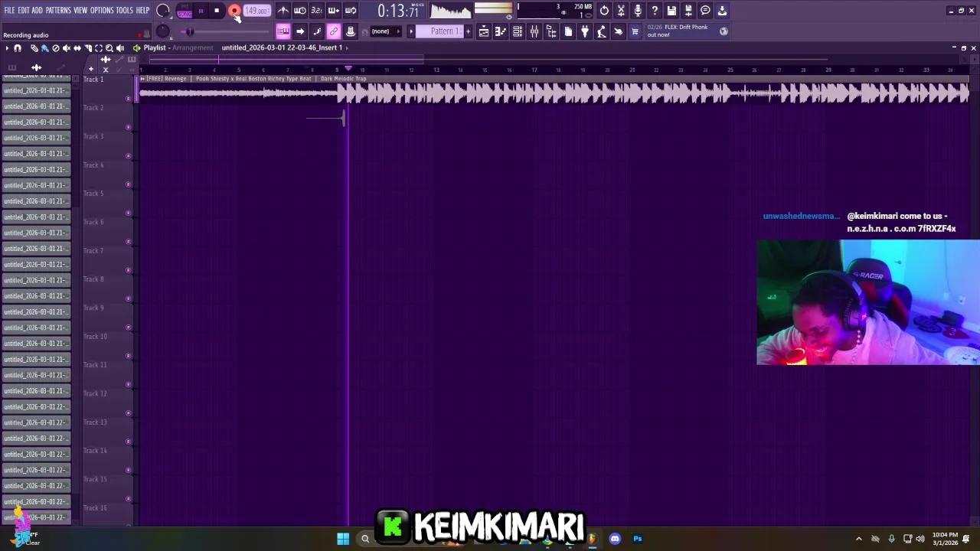Open the question mark help icon

coord(655,11)
